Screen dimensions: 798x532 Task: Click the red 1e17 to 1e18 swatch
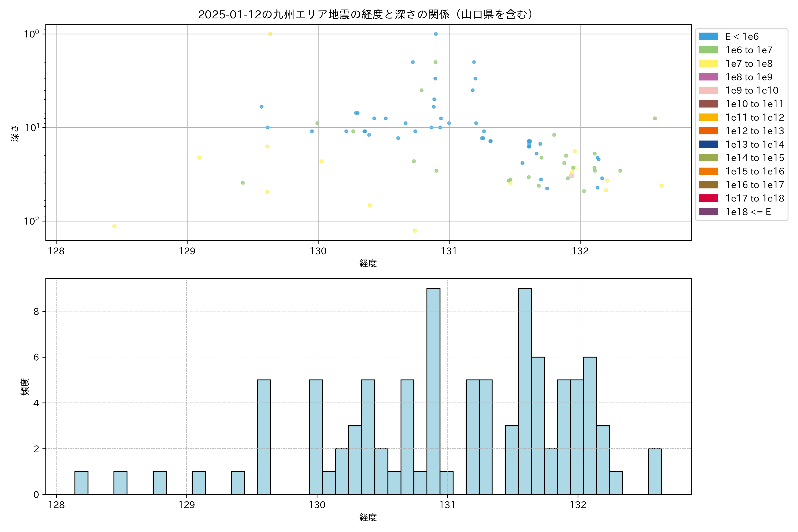708,198
